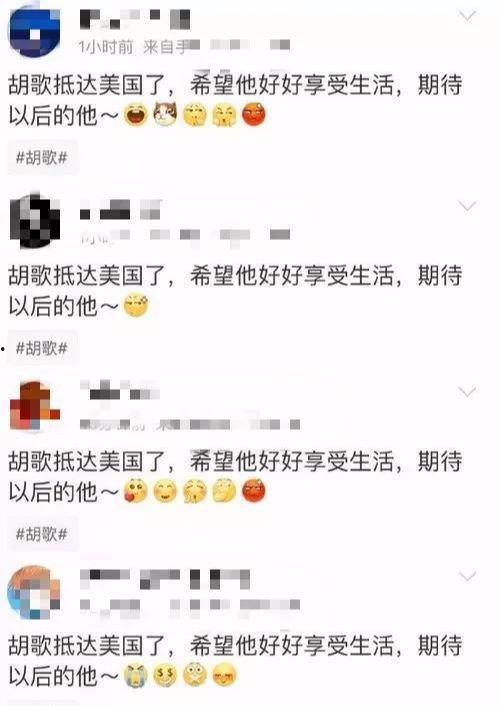
Task: Open the first post's blue profile avatar
Action: pyautogui.click(x=34, y=31)
